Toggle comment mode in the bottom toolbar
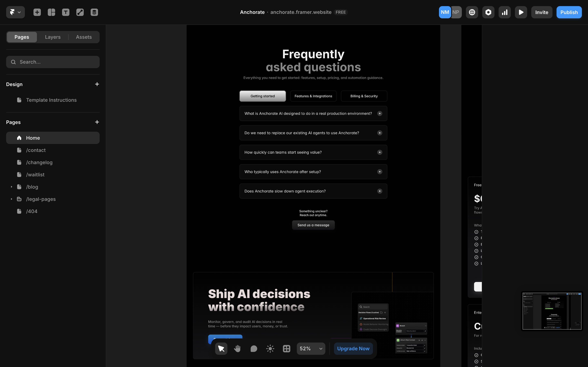The width and height of the screenshot is (588, 367). pos(253,348)
